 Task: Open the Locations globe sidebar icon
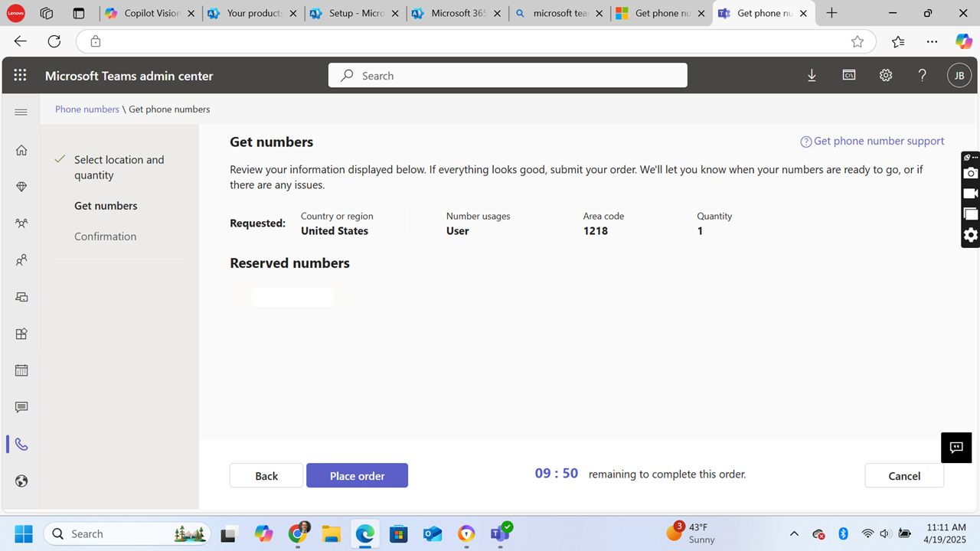21,481
